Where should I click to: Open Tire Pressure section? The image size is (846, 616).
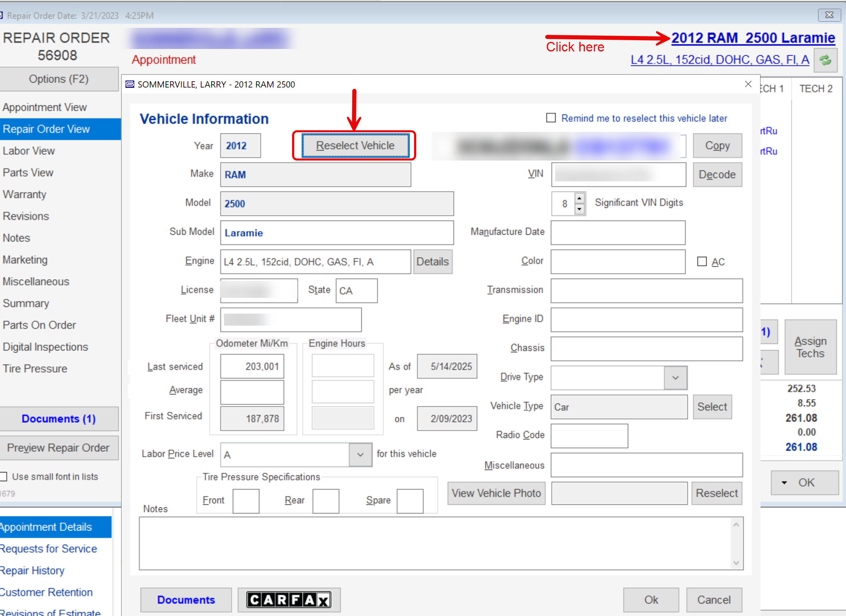click(x=35, y=368)
